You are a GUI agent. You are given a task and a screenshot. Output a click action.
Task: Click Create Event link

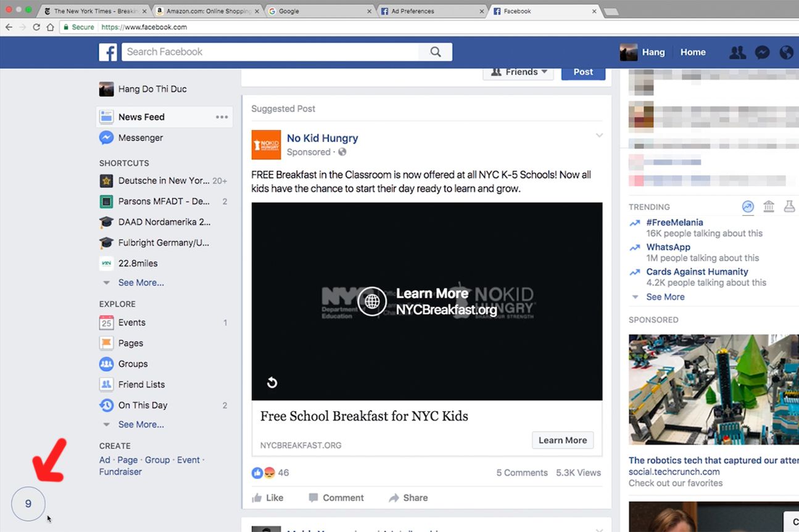188,460
